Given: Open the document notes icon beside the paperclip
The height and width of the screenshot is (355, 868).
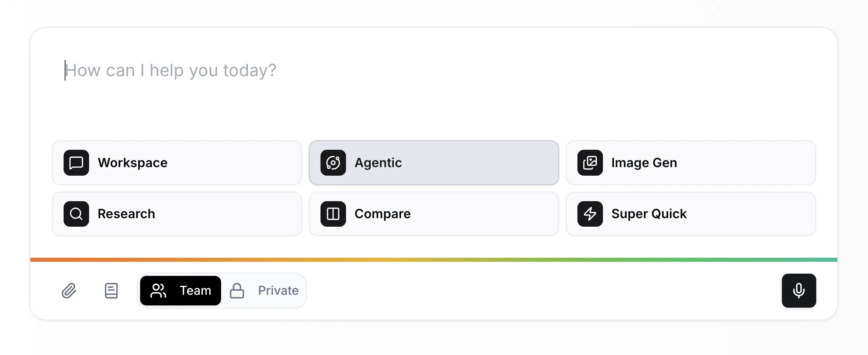Looking at the screenshot, I should [111, 291].
